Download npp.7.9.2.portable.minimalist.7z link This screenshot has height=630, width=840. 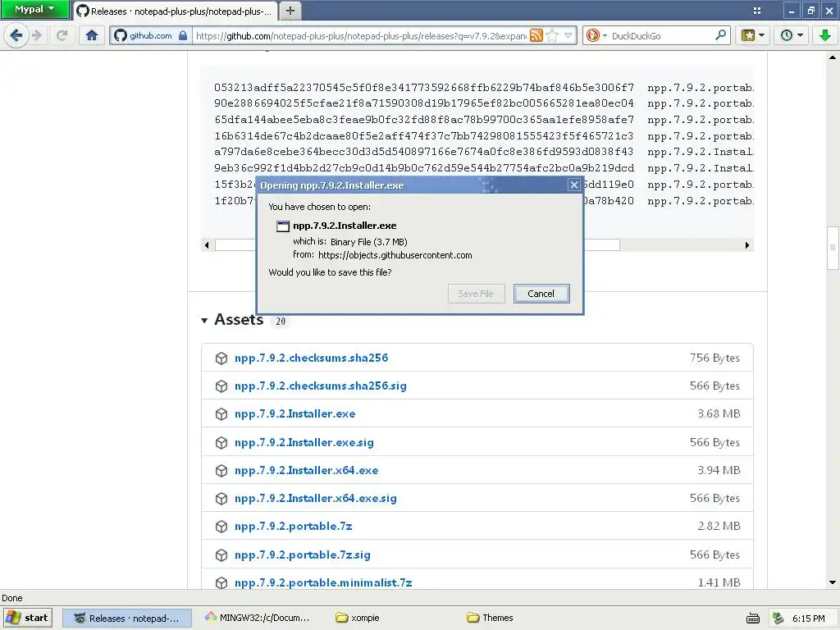323,582
